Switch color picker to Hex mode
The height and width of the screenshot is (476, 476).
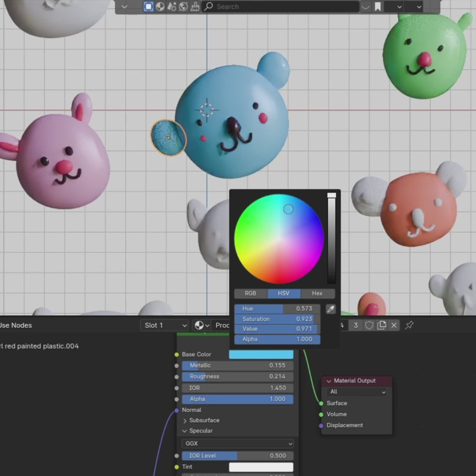(x=317, y=294)
